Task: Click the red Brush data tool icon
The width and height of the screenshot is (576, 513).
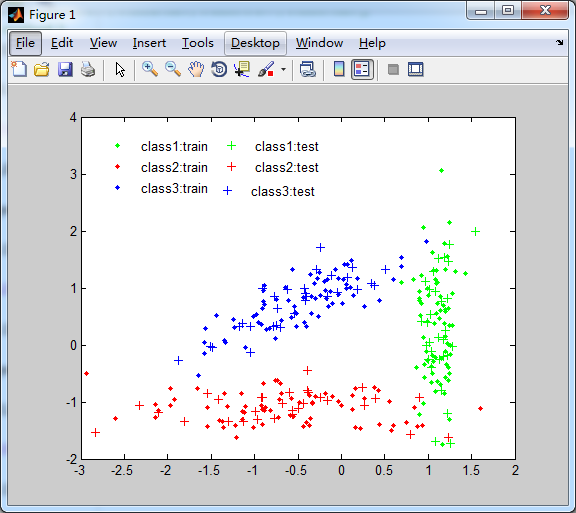Action: [266, 69]
